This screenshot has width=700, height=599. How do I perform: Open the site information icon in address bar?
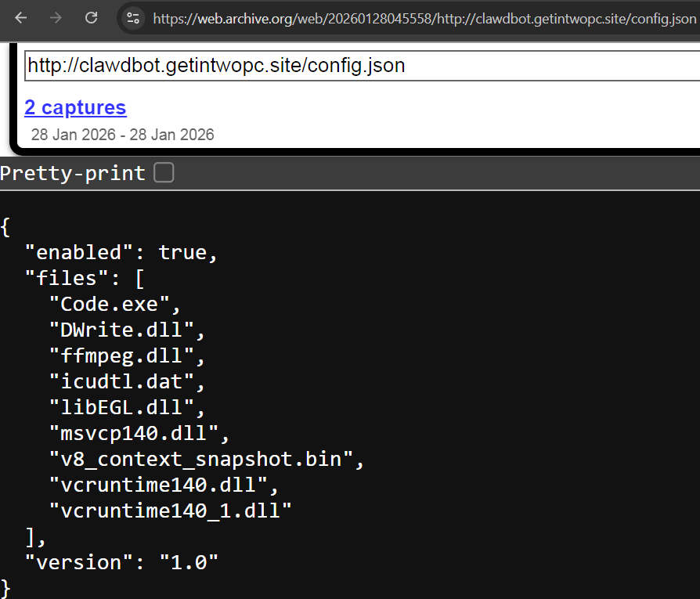pos(133,18)
